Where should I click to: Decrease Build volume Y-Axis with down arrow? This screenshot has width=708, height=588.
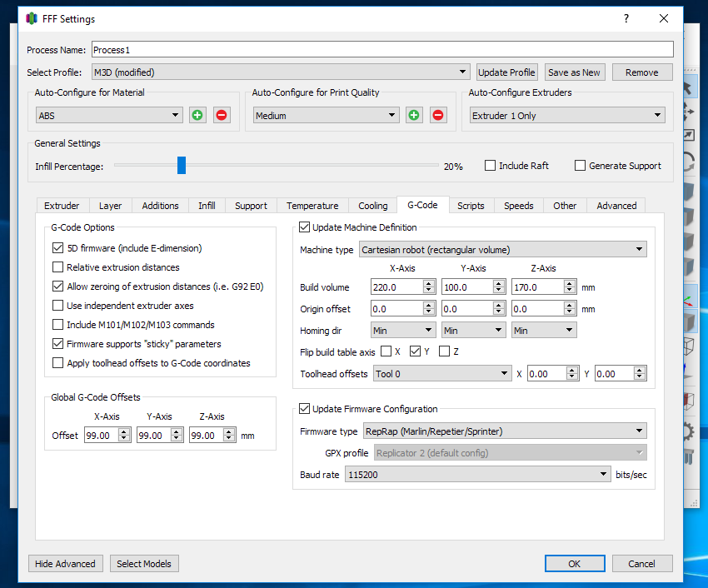click(499, 291)
